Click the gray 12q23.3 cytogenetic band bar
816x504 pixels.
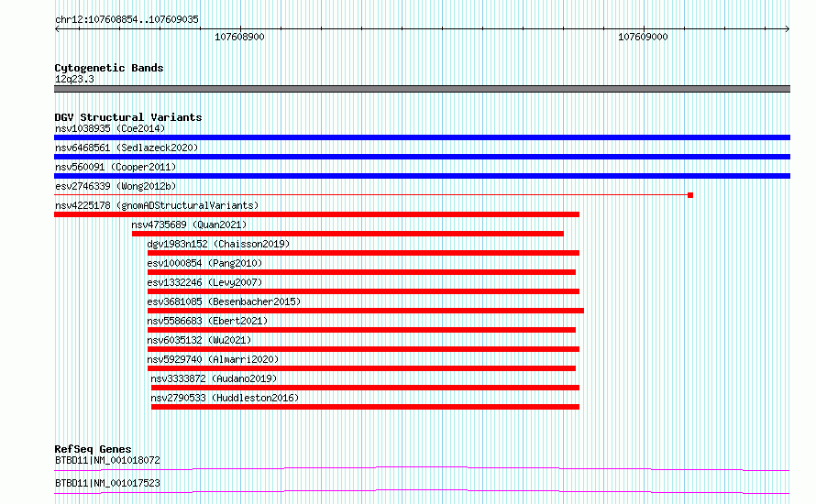(422, 89)
